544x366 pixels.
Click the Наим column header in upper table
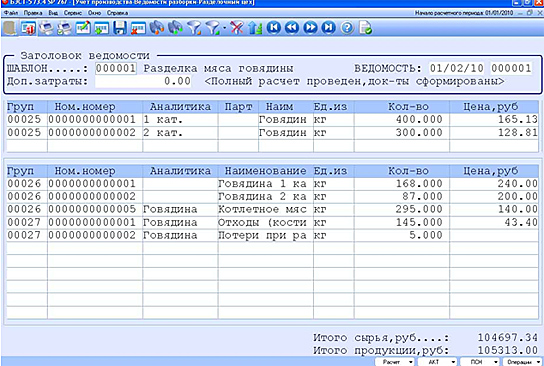coord(286,107)
